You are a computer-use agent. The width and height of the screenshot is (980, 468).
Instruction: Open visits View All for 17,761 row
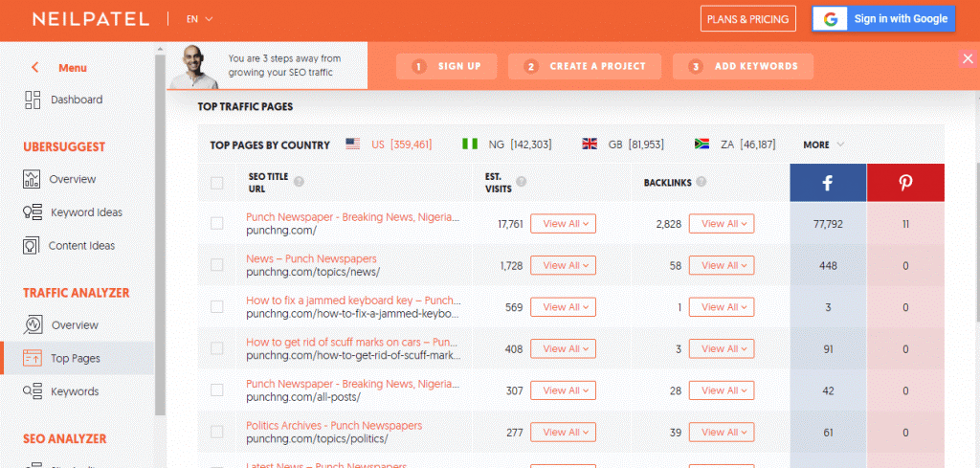pos(563,224)
